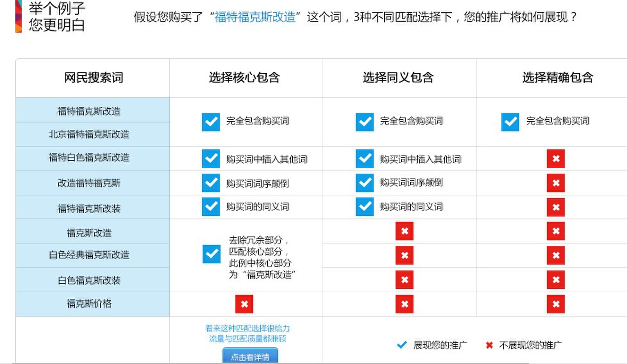Click checkmark for 购买词词序颠倒 in 核心包含 column

coord(211,183)
